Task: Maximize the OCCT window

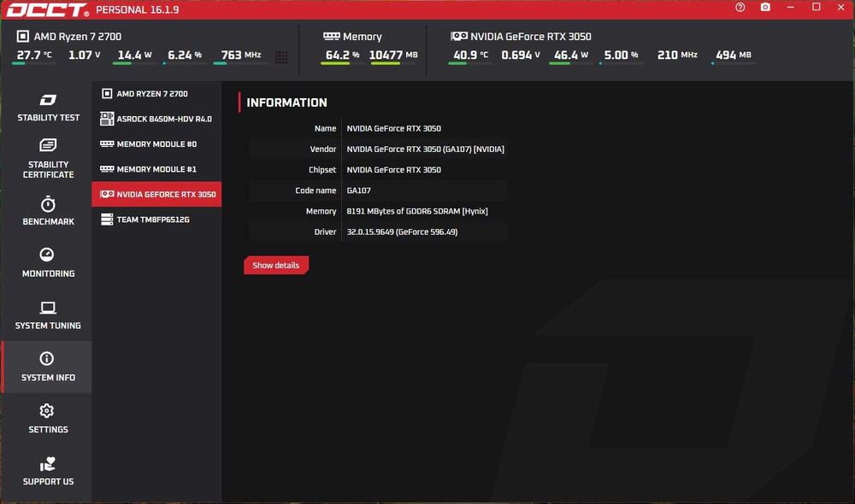Action: point(817,7)
